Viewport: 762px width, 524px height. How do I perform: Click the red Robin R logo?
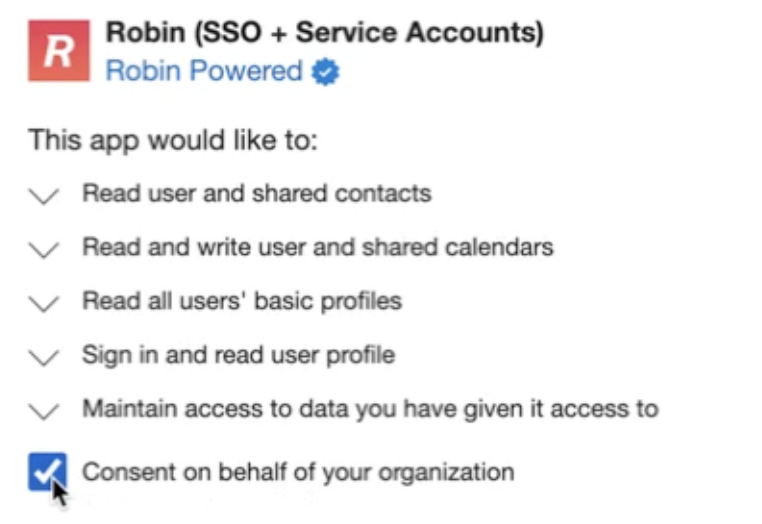[x=59, y=51]
